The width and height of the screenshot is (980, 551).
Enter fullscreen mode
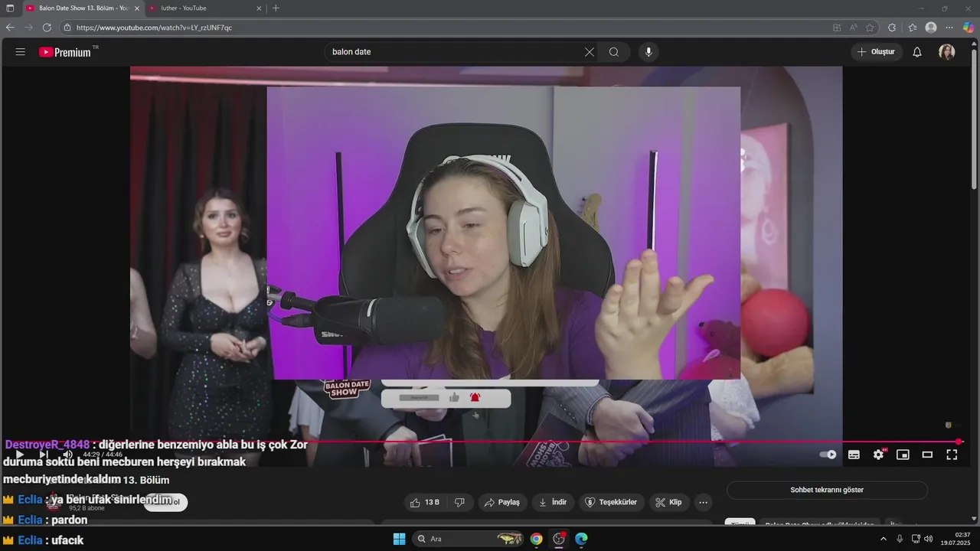[x=952, y=455]
